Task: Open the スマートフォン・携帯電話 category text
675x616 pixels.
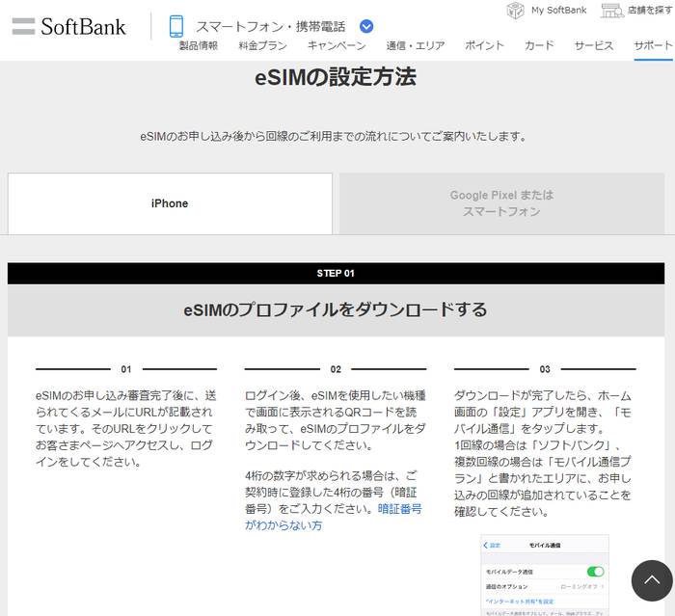Action: [x=271, y=27]
